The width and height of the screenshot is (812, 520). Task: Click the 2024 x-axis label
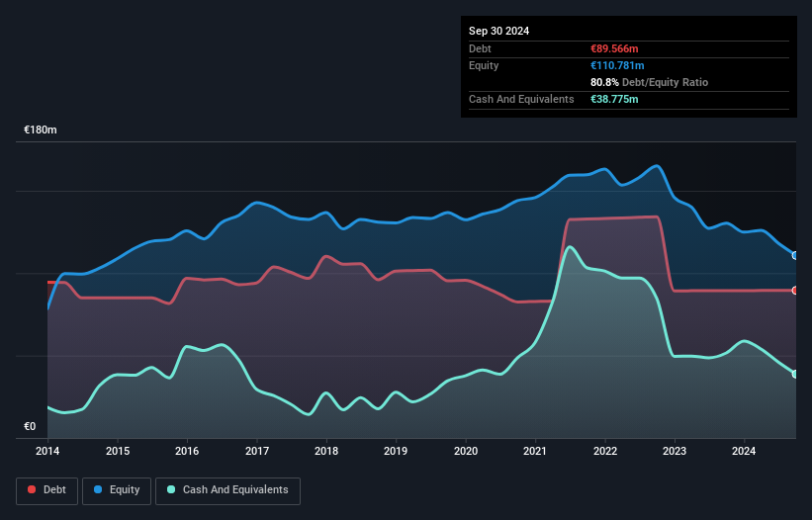pos(744,451)
